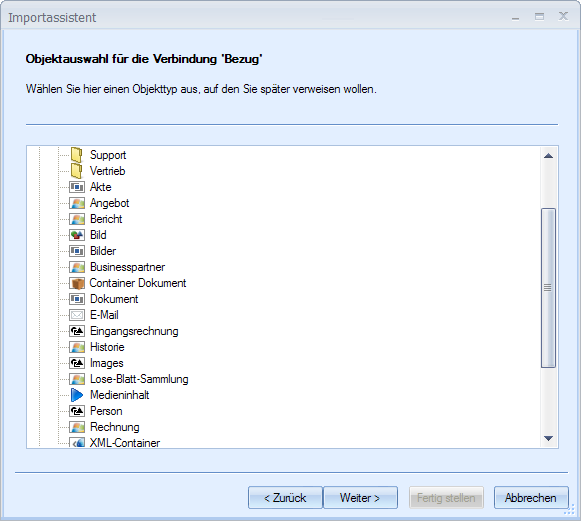This screenshot has height=521, width=581.
Task: Select the Support folder icon
Action: coord(77,155)
